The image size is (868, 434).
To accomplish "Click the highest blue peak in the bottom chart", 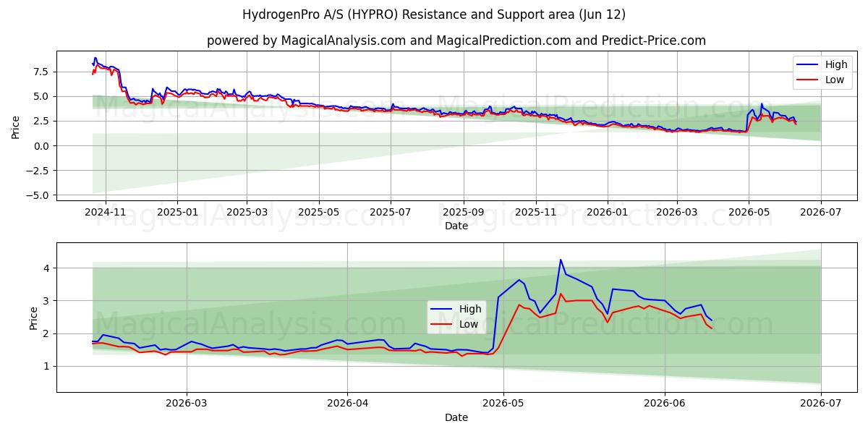I will [561, 260].
